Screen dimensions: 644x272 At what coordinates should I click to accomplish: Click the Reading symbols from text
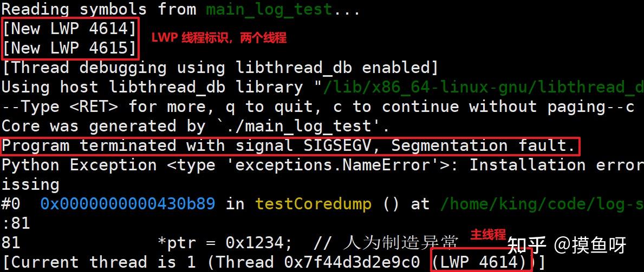point(99,9)
